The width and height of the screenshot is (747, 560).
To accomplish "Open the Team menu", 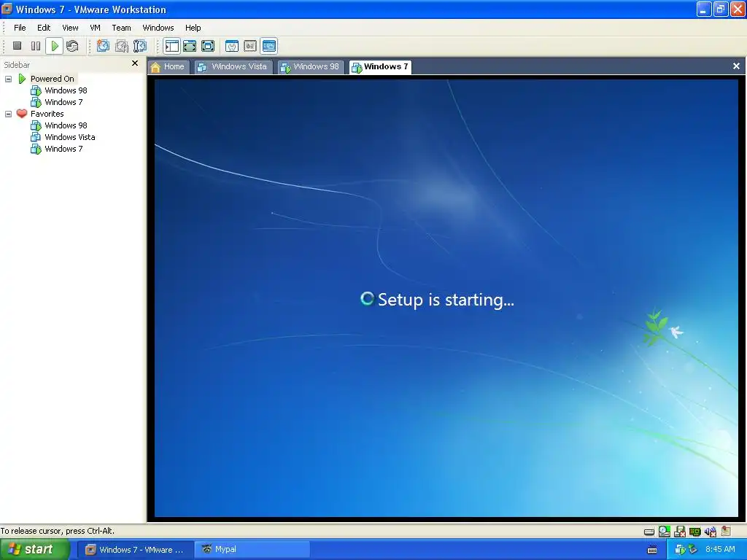I will click(x=121, y=28).
